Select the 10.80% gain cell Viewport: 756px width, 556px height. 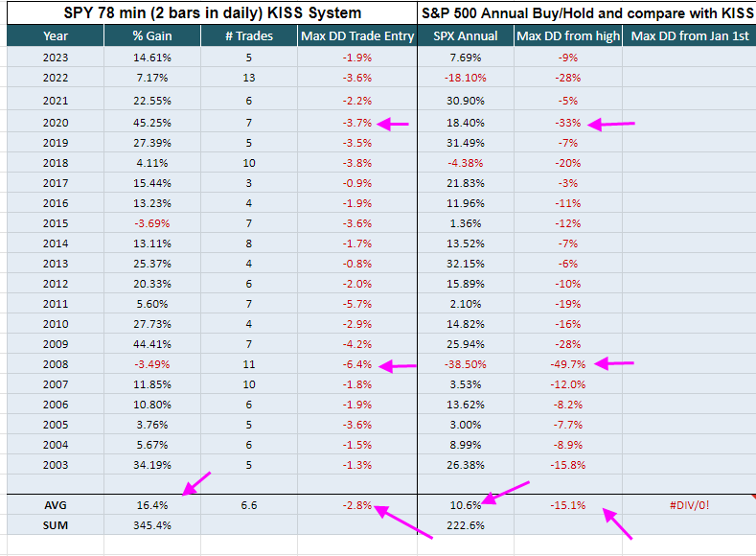pyautogui.click(x=152, y=405)
